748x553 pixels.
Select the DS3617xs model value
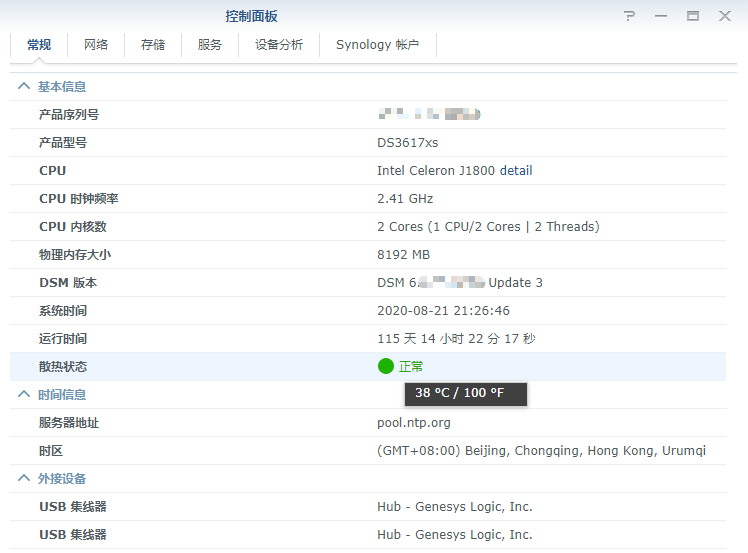point(407,143)
